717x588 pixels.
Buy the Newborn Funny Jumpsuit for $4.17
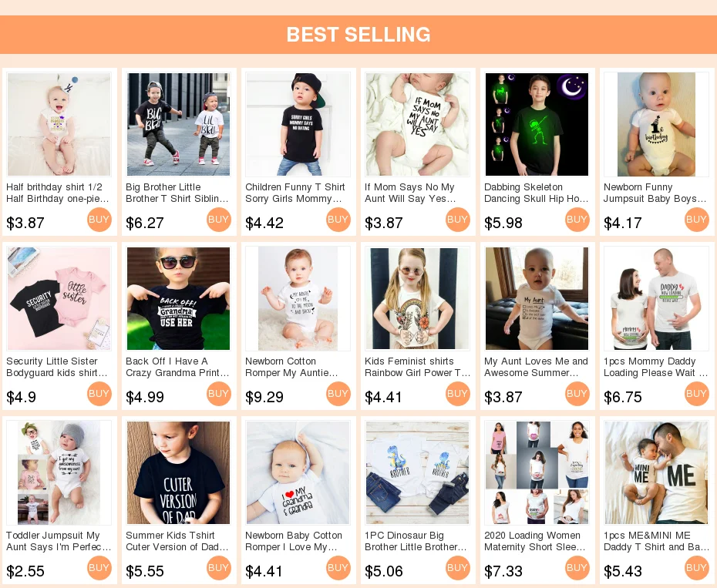point(696,220)
